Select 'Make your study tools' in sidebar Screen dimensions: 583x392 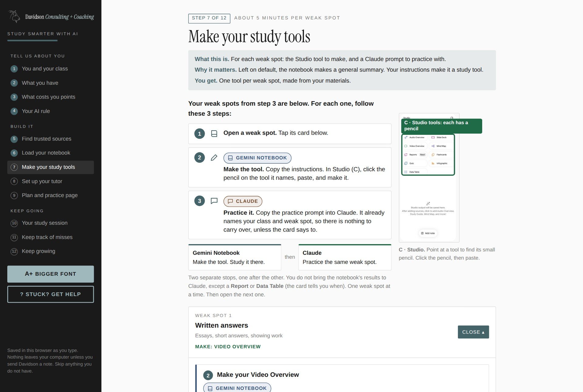click(50, 167)
